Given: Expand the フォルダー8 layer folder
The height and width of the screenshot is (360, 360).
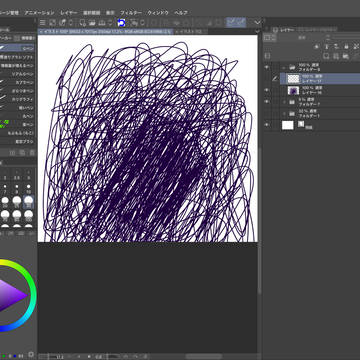Looking at the screenshot, I should pyautogui.click(x=284, y=67).
